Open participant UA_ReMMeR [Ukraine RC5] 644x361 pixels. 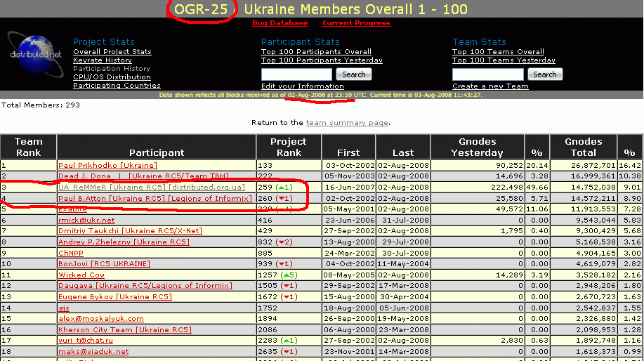click(x=152, y=188)
